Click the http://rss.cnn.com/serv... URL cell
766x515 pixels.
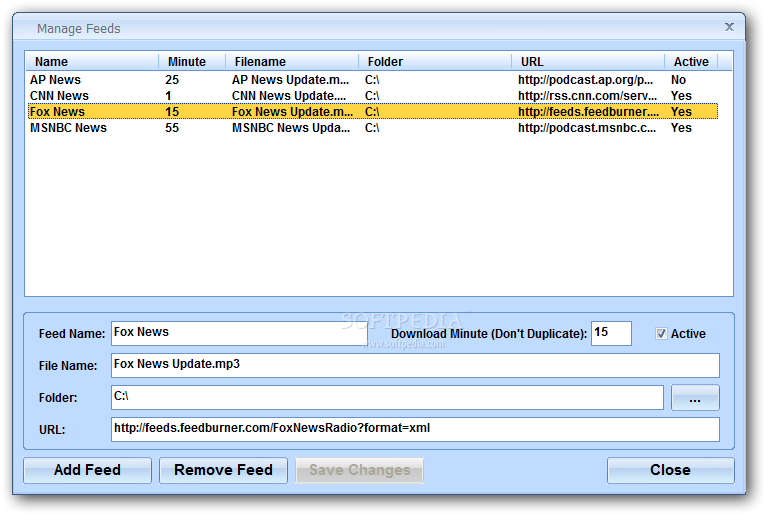click(587, 96)
